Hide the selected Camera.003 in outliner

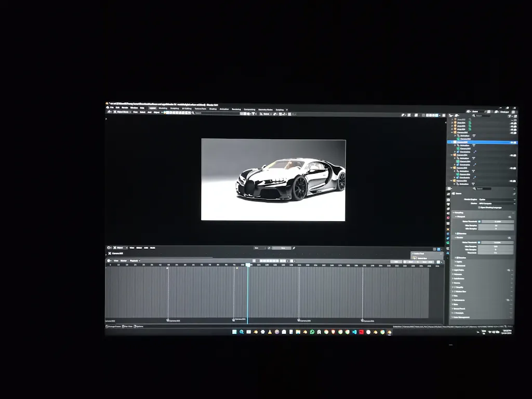(512, 142)
